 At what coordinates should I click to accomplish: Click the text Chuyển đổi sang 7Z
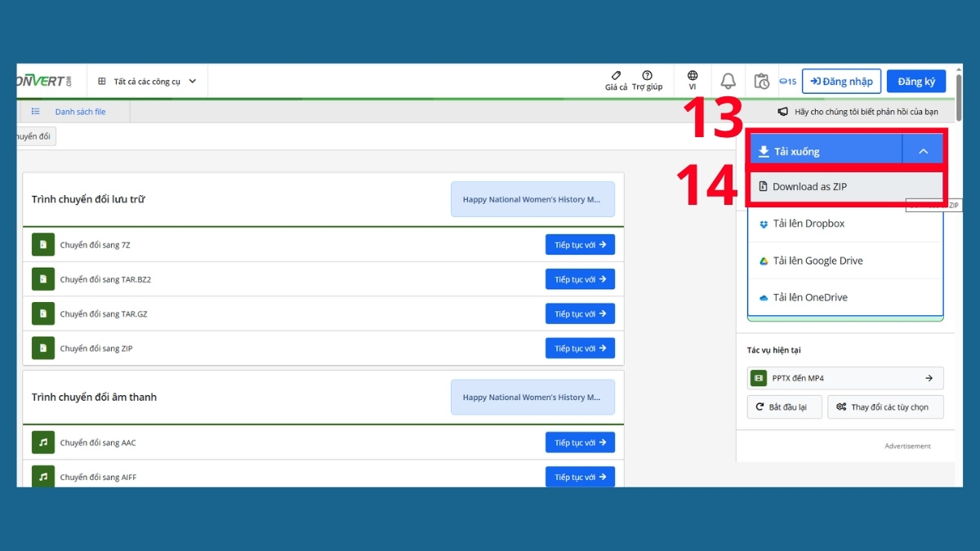pyautogui.click(x=94, y=245)
